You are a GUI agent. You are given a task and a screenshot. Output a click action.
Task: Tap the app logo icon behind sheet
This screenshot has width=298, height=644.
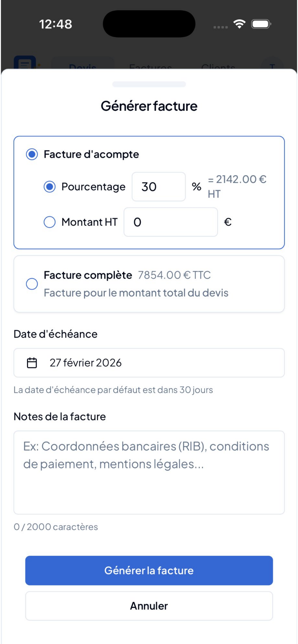[25, 63]
